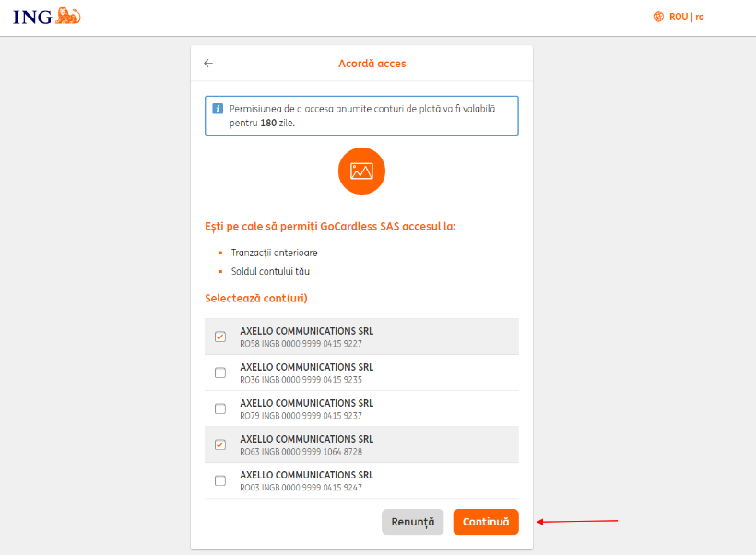This screenshot has width=756, height=555.
Task: Click the Selectează cont(uri) heading
Action: tap(256, 299)
